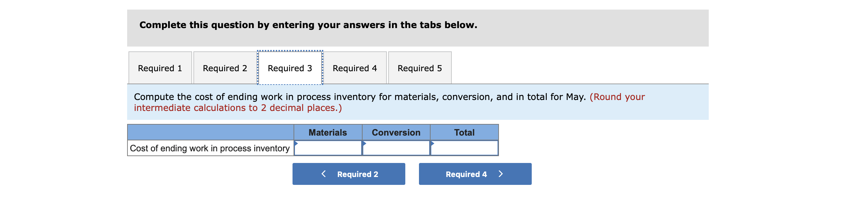868x202 pixels.
Task: Open the Required 4 tab
Action: (355, 68)
